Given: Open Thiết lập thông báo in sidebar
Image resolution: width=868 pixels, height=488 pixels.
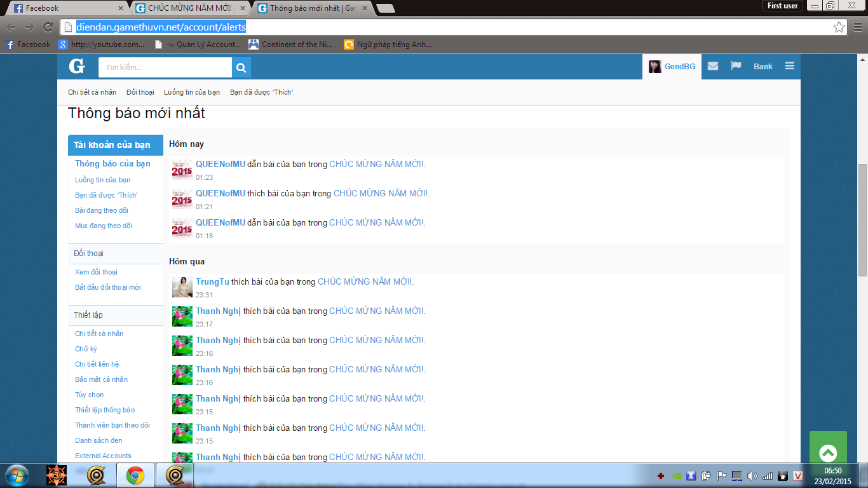Looking at the screenshot, I should click(x=105, y=410).
